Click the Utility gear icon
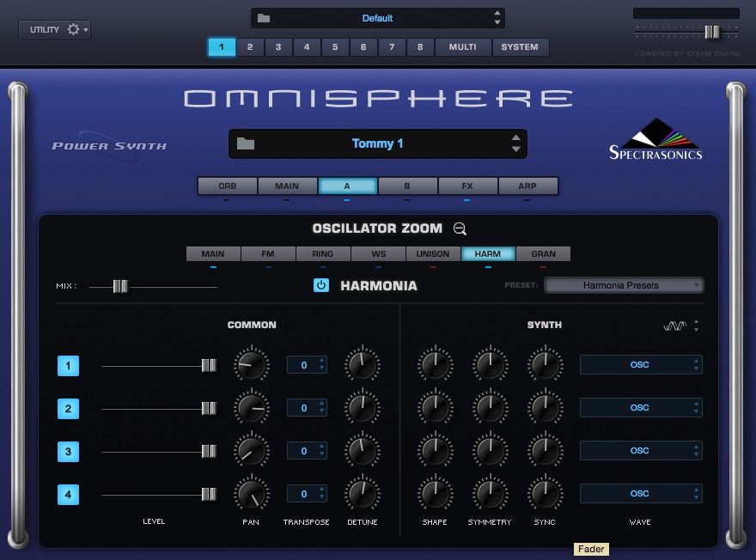Viewport: 756px width, 560px height. pyautogui.click(x=73, y=29)
